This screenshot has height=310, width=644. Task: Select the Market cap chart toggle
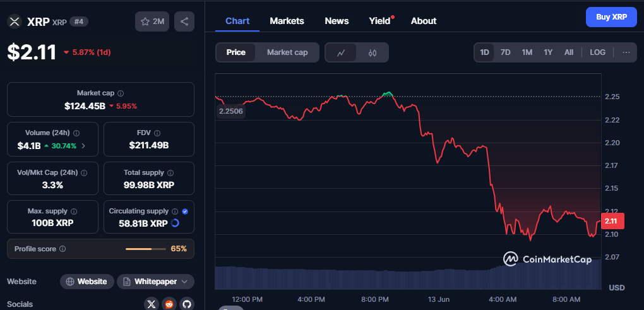click(287, 52)
